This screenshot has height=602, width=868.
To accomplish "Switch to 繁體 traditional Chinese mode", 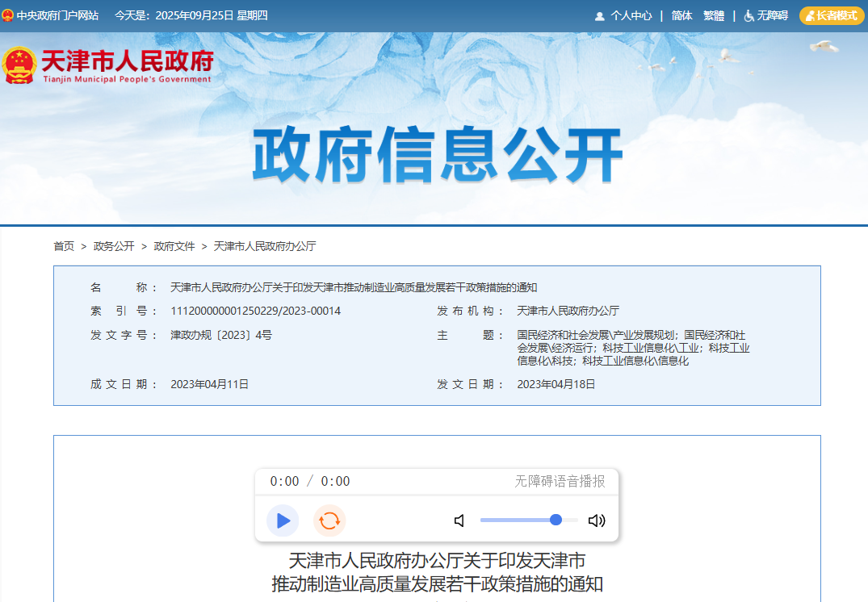I will 714,15.
